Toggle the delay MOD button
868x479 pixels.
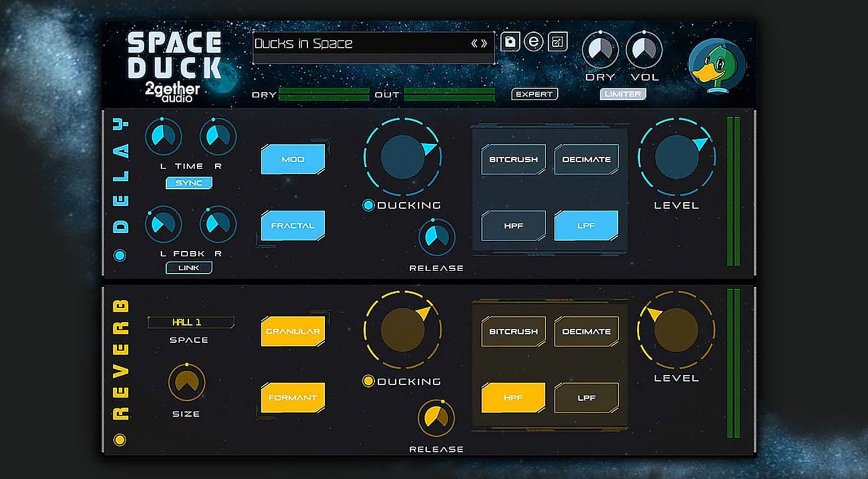pyautogui.click(x=293, y=159)
